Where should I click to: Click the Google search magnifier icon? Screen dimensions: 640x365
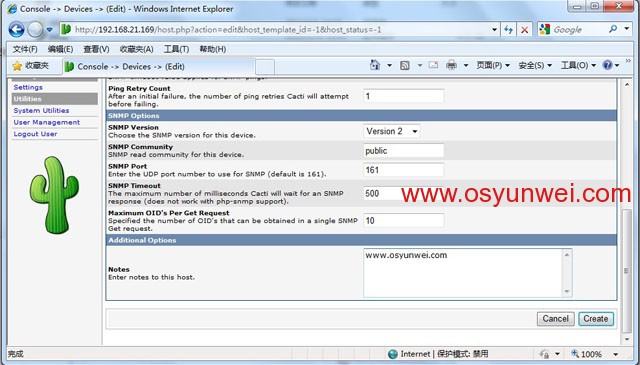point(613,29)
